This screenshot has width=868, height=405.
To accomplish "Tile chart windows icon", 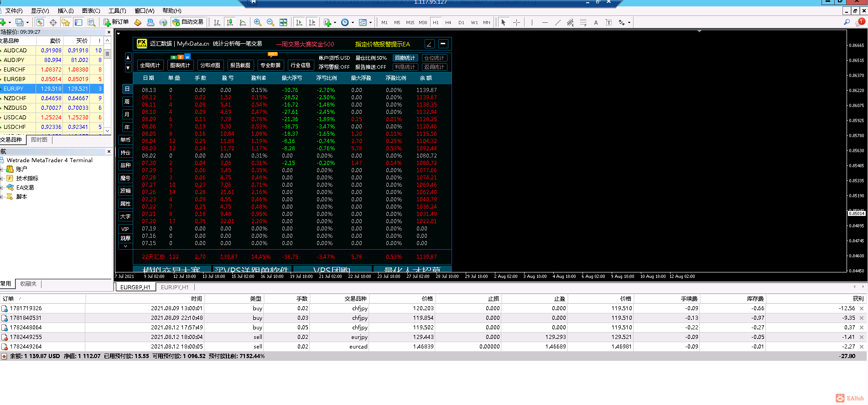I will click(283, 22).
